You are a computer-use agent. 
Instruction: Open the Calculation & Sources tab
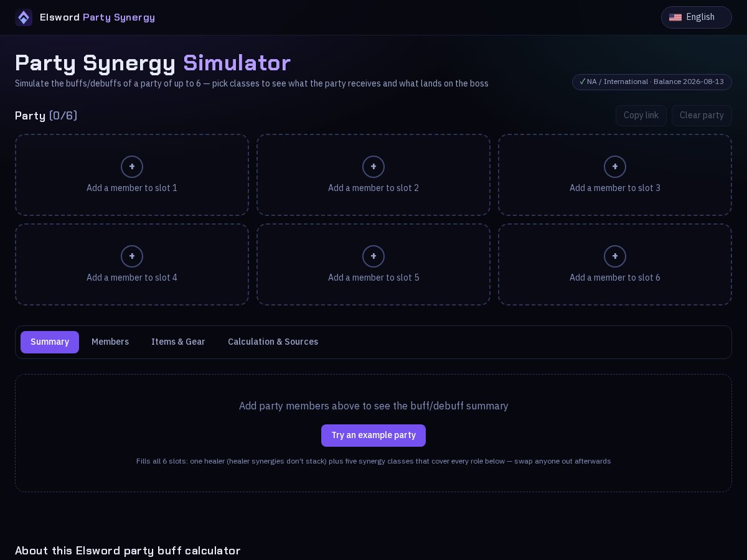point(273,342)
